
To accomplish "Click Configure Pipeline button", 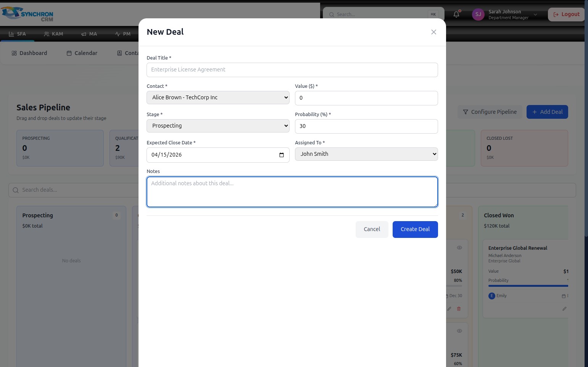I will pyautogui.click(x=490, y=112).
